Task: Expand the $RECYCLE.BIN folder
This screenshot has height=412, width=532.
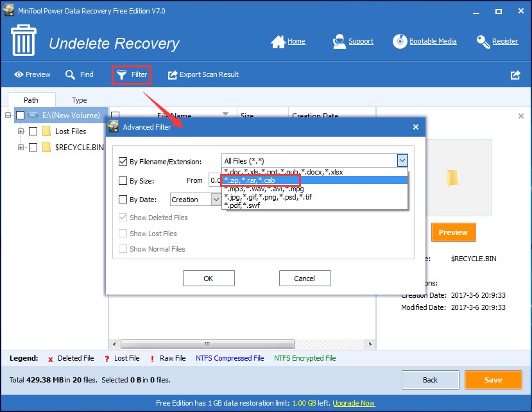Action: (x=21, y=147)
